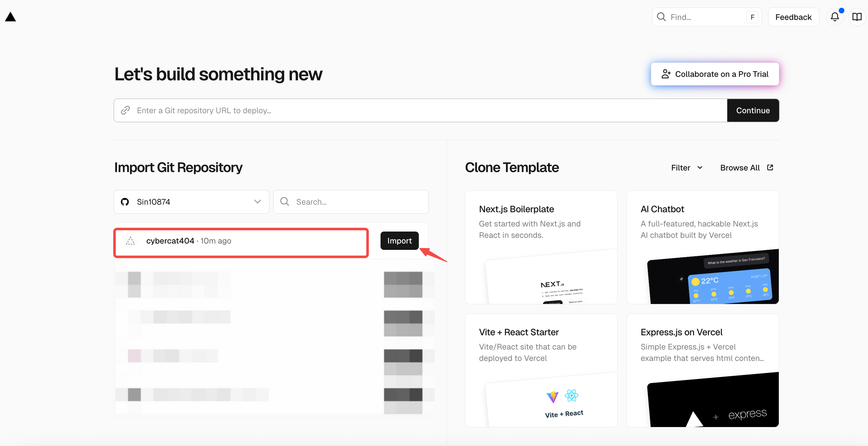
Task: Open Browse All templates link
Action: (746, 168)
